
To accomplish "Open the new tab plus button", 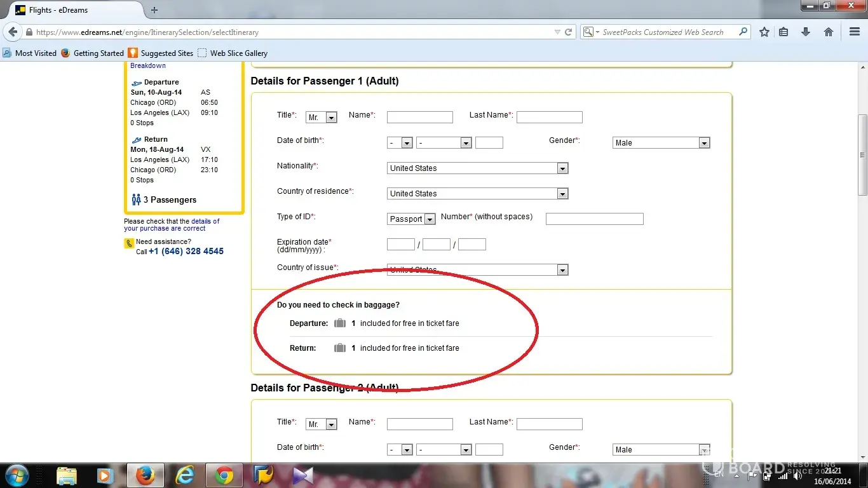I will click(x=154, y=10).
